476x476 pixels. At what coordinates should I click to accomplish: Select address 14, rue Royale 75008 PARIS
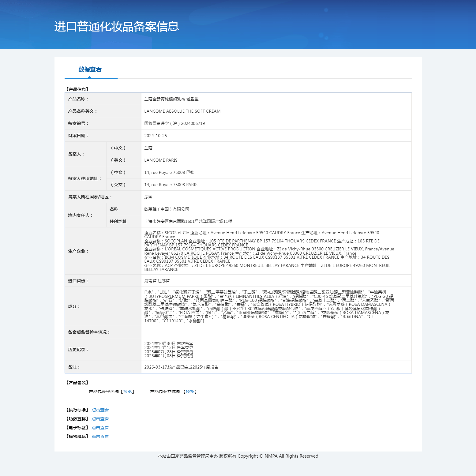pos(171,185)
